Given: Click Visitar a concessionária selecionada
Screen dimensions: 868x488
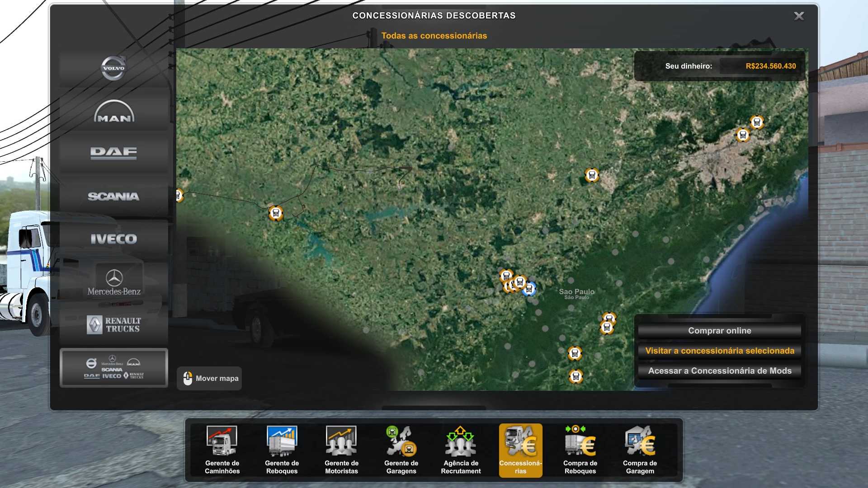Looking at the screenshot, I should pyautogui.click(x=719, y=351).
